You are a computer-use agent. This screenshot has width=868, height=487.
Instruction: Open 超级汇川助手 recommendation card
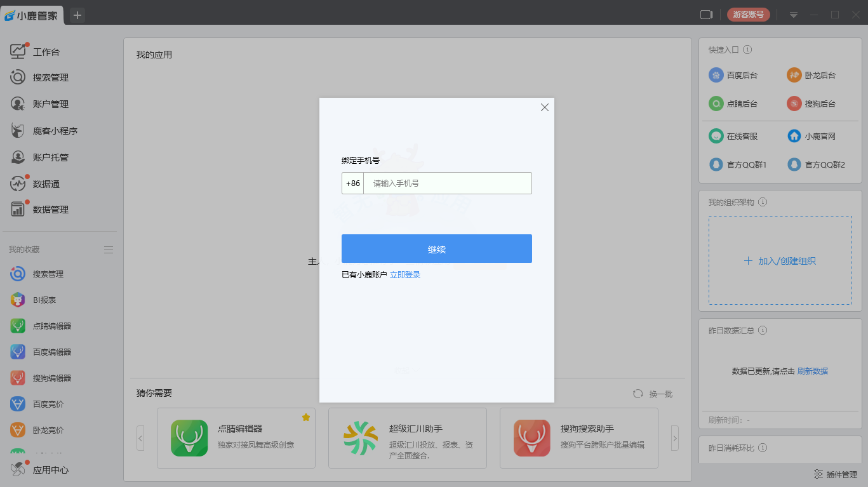click(x=408, y=438)
